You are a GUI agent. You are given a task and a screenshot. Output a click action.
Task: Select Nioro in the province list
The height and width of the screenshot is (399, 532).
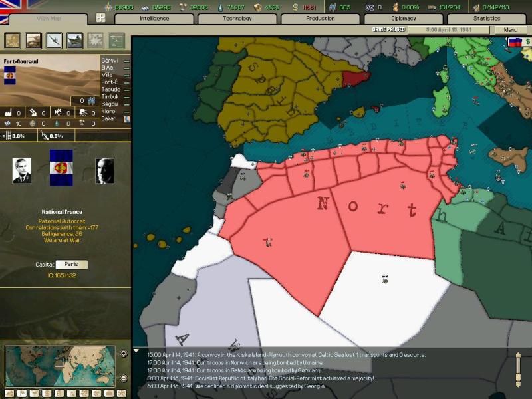pos(108,111)
